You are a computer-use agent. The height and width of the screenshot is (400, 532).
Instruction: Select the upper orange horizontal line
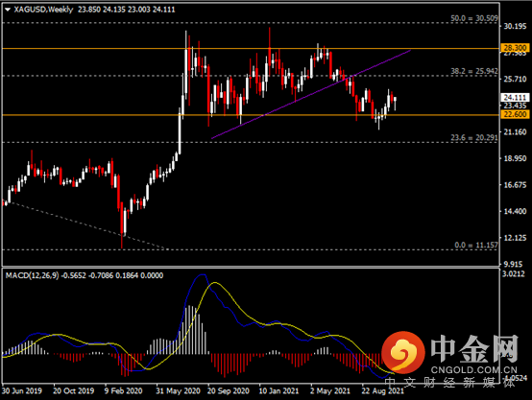(251, 49)
